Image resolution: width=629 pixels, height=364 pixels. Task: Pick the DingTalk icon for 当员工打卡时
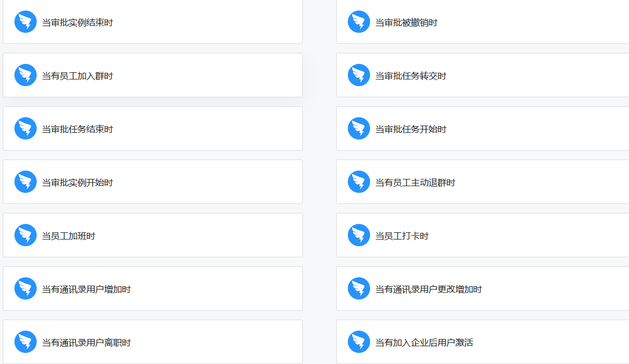[358, 235]
